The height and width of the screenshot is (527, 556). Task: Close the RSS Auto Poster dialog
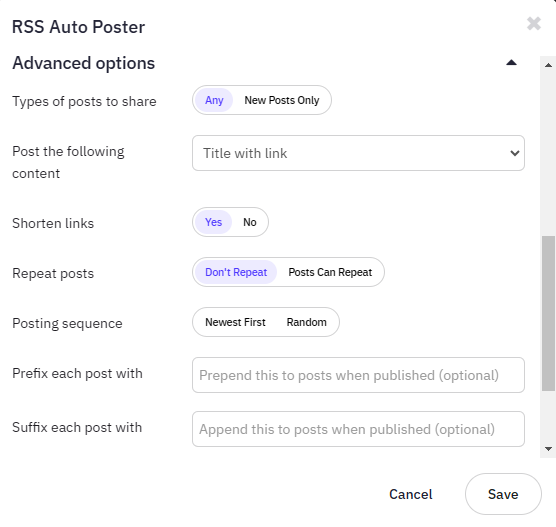point(534,24)
